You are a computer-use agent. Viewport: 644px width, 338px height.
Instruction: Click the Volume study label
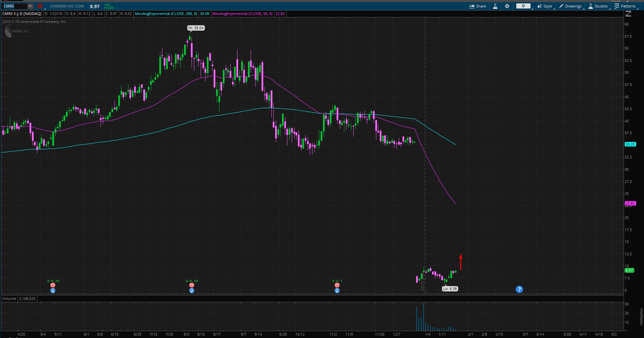click(9, 299)
